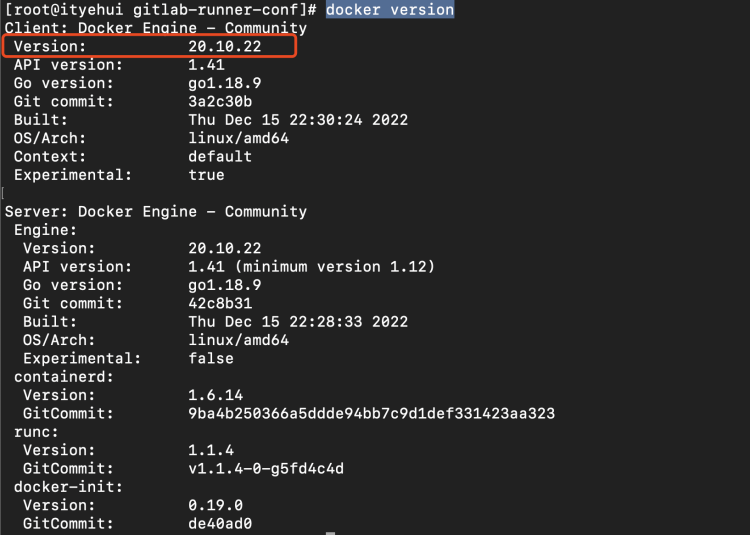The width and height of the screenshot is (750, 535).
Task: Click the client Experimental value 'true'
Action: [206, 175]
